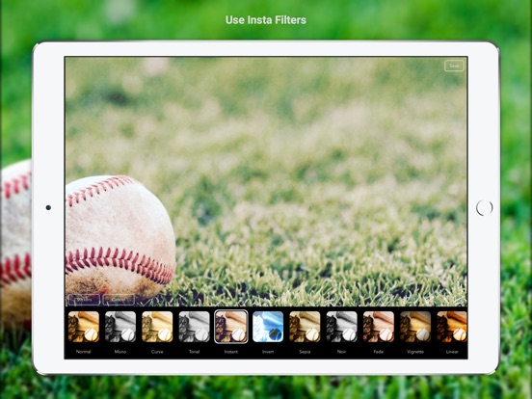
Task: Click the Vignette label below thumbnail
Action: (415, 352)
